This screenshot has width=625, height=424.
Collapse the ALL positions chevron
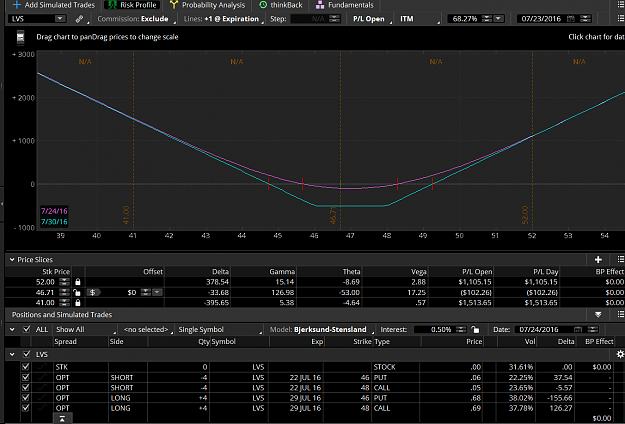[x=12, y=329]
